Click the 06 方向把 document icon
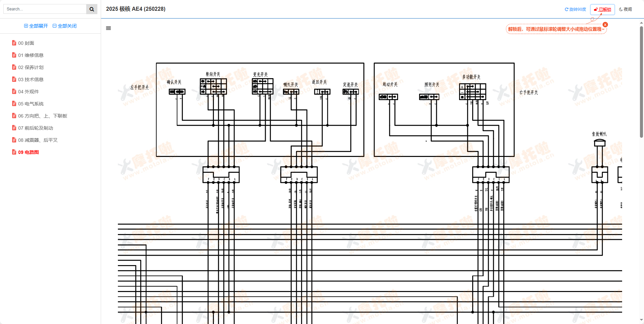Image resolution: width=644 pixels, height=324 pixels. pyautogui.click(x=14, y=116)
